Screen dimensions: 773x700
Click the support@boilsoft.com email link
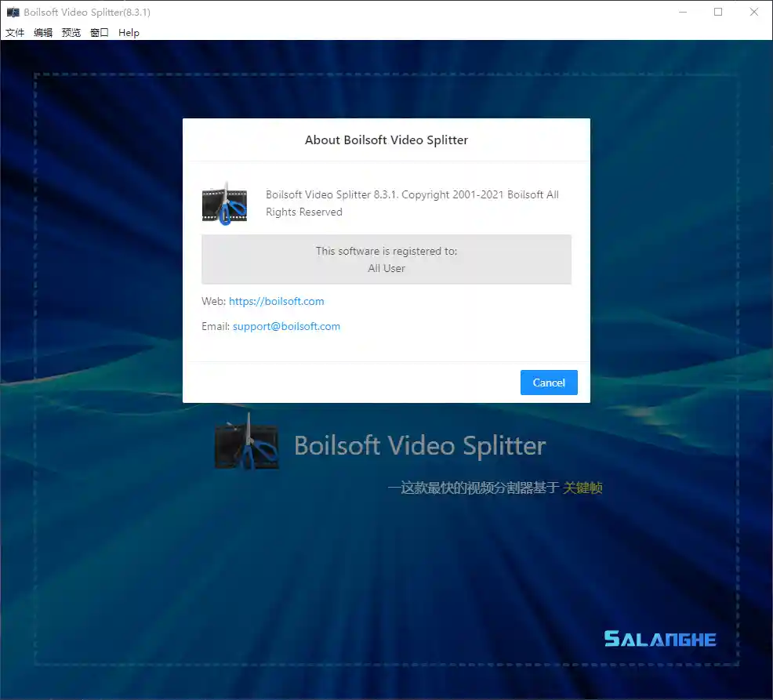(286, 326)
